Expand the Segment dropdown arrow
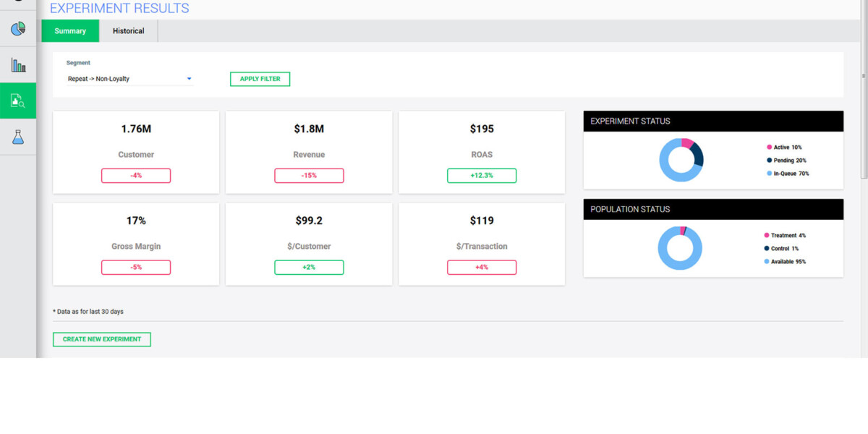 [189, 79]
